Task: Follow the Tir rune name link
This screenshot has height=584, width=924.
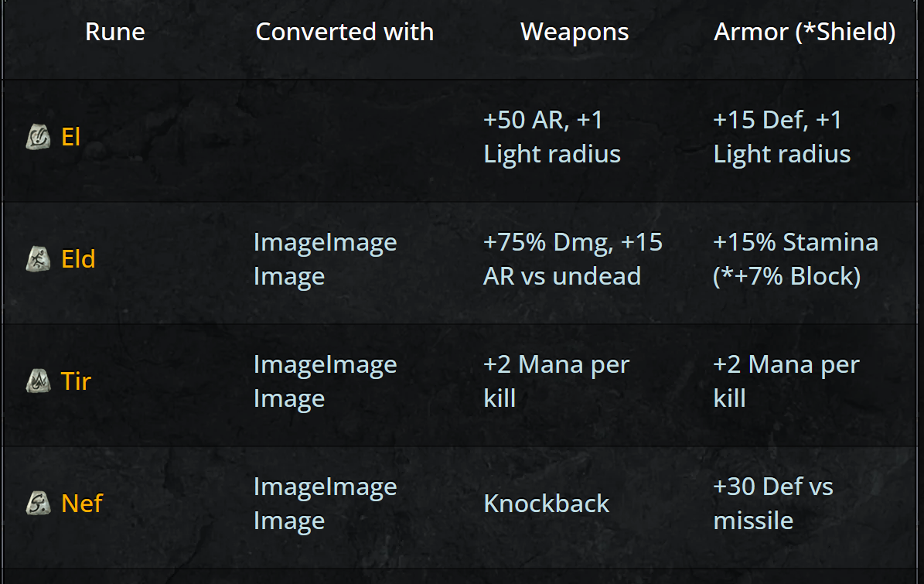Action: click(76, 381)
